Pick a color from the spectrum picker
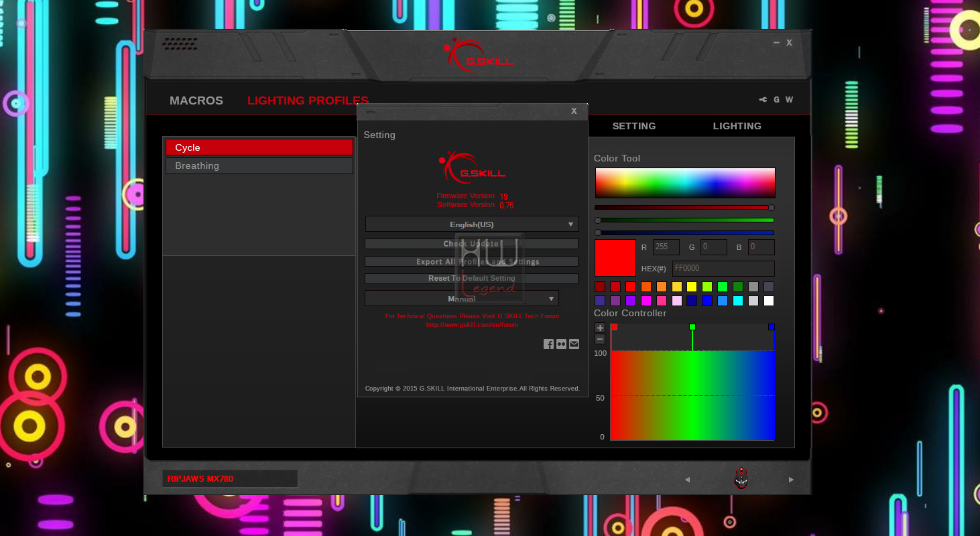This screenshot has height=536, width=980. click(685, 183)
